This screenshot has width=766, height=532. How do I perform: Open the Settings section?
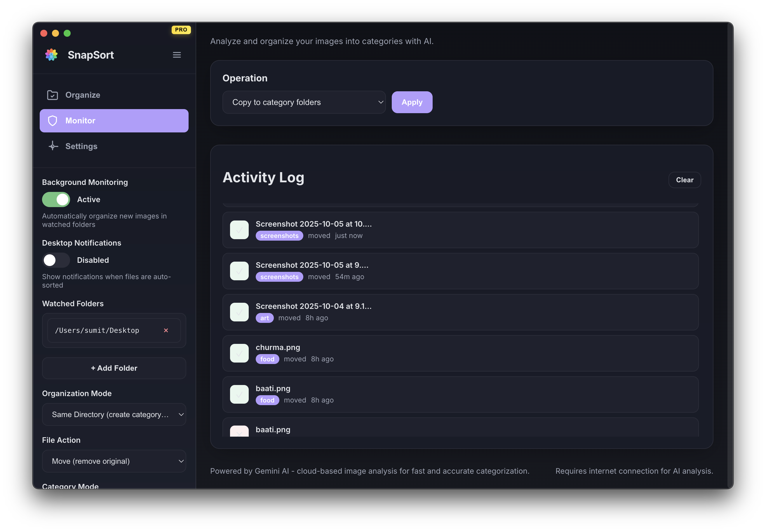point(81,146)
